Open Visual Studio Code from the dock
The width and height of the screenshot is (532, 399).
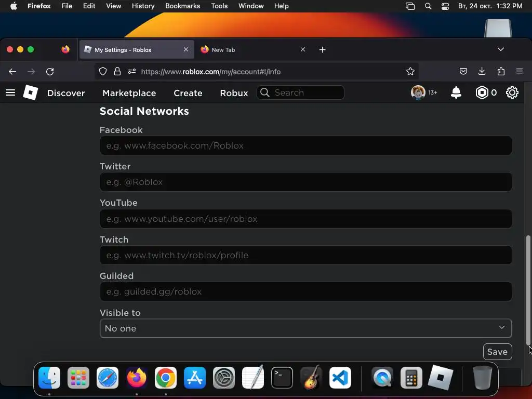pos(340,378)
